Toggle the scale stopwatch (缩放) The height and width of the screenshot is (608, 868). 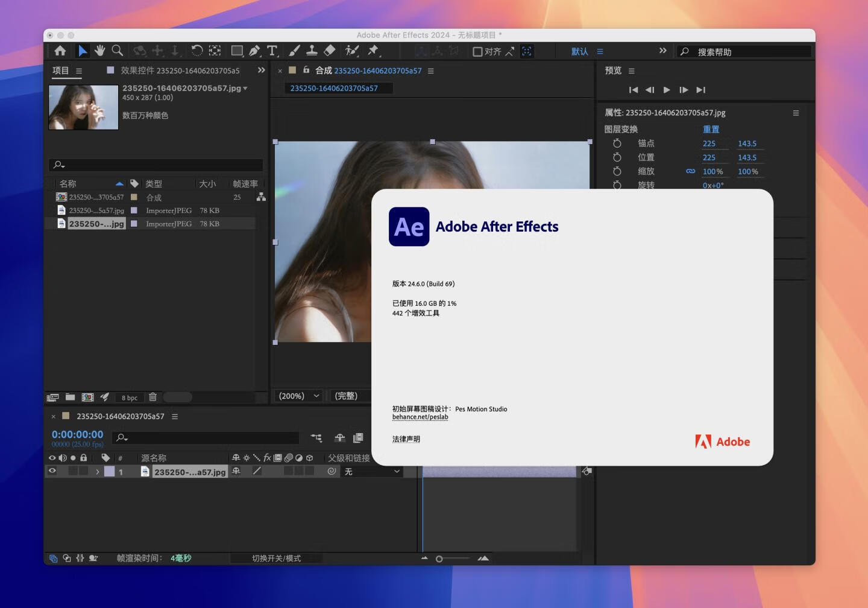tap(617, 171)
